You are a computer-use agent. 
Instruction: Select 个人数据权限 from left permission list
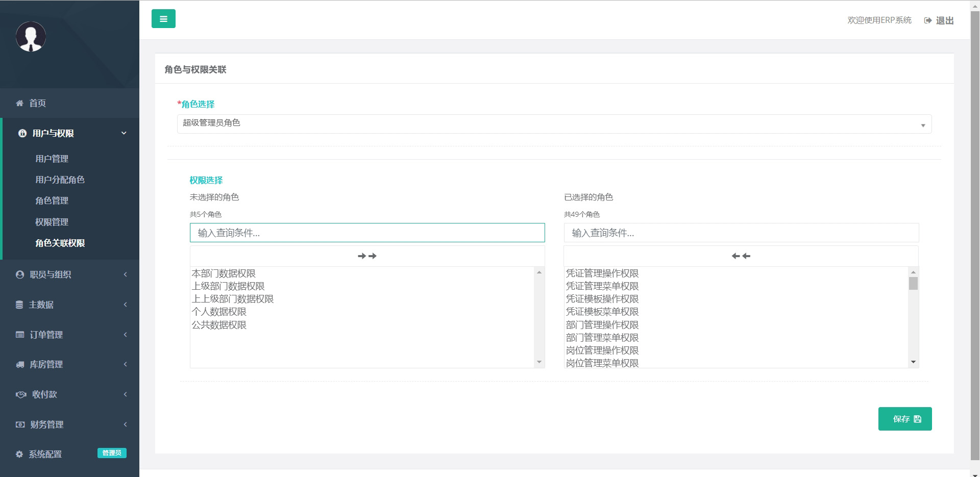pos(219,312)
